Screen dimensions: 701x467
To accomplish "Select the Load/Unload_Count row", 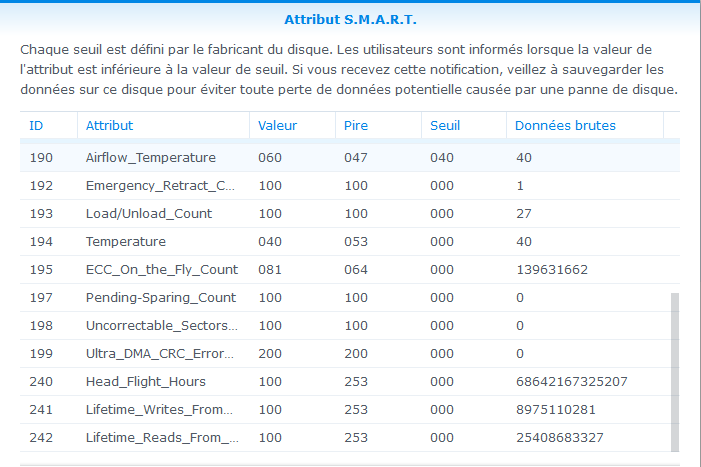I will point(350,214).
